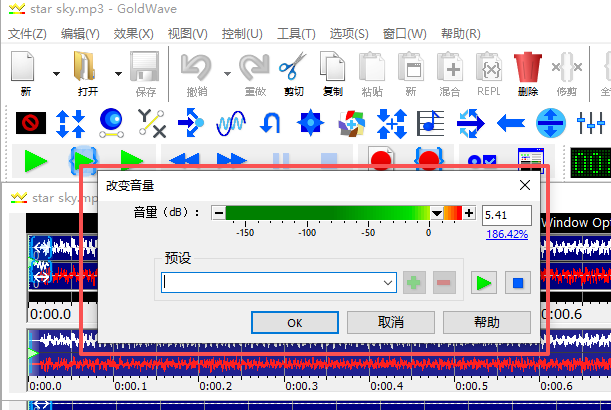Image resolution: width=611 pixels, height=410 pixels.
Task: Click the volume dB slider thumb
Action: click(437, 213)
